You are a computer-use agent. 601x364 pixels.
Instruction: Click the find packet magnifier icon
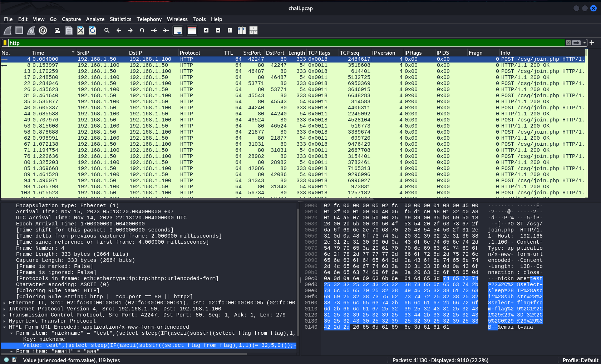pos(107,30)
